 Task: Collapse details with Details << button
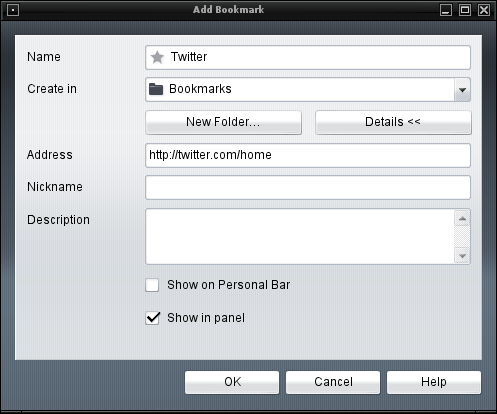point(393,122)
